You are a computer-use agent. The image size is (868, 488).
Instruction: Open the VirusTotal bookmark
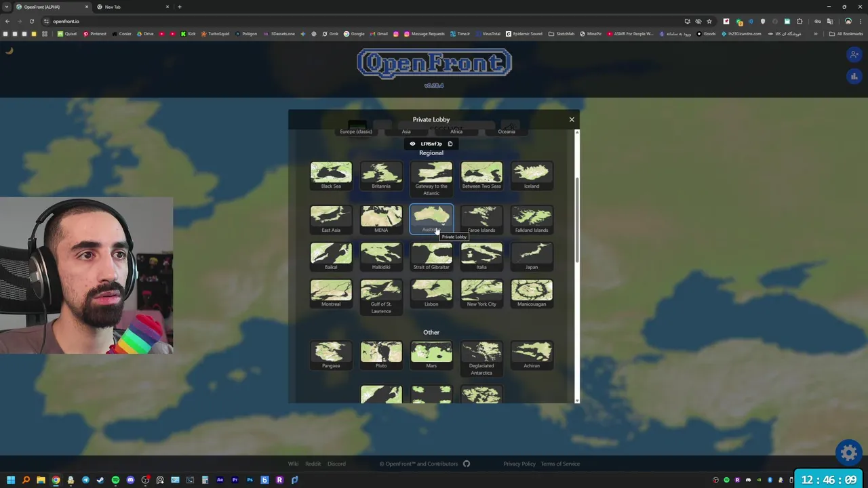(488, 34)
